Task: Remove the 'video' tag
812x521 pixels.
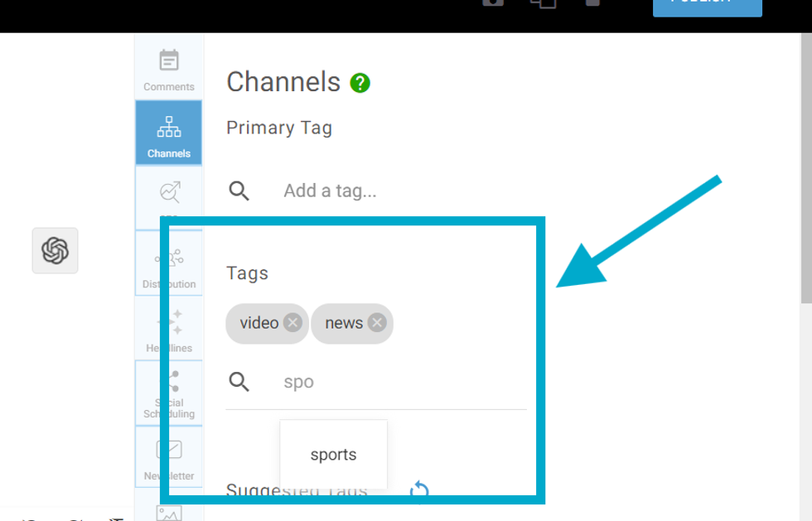Action: [292, 323]
